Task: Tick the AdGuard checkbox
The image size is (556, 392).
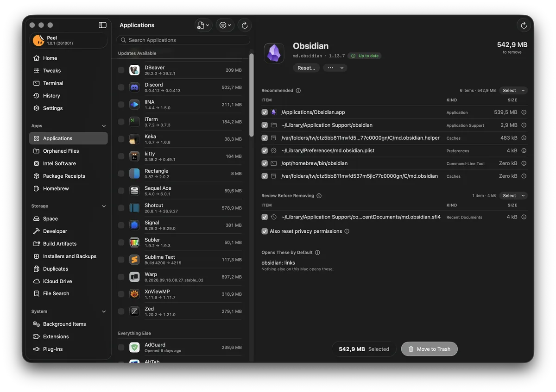Action: pyautogui.click(x=121, y=347)
